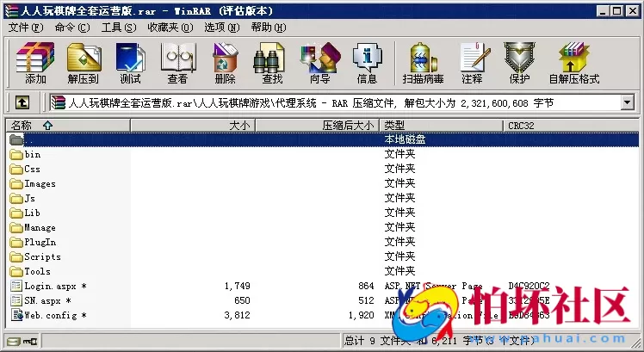The height and width of the screenshot is (352, 644).
Task: Click the Scripts folder name
Action: click(x=42, y=256)
